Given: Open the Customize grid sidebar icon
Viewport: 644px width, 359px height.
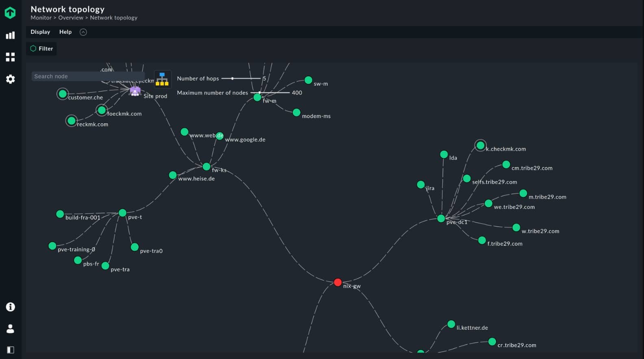Looking at the screenshot, I should tap(10, 57).
